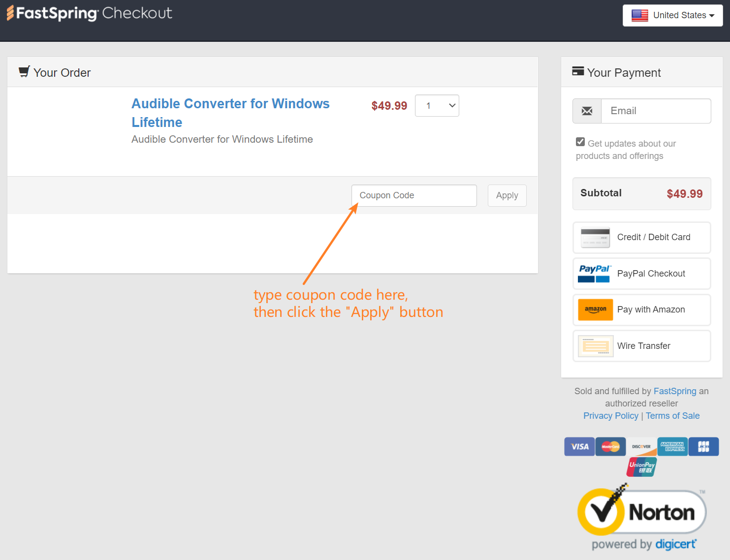Click the UnionPay card logo

641,467
